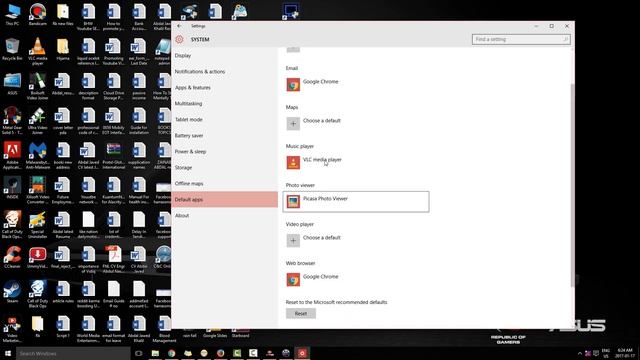Open the Bandicam desktop shortcut

tap(38, 14)
